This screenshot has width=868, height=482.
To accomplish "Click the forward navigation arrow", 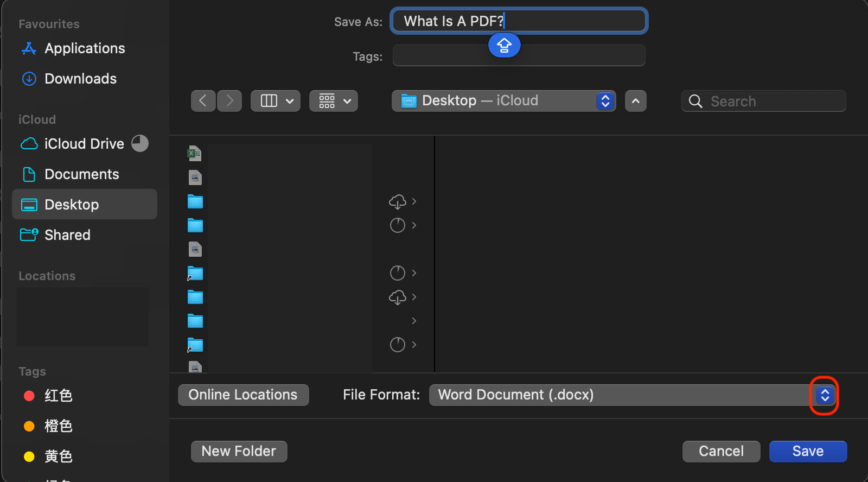I will tap(229, 101).
